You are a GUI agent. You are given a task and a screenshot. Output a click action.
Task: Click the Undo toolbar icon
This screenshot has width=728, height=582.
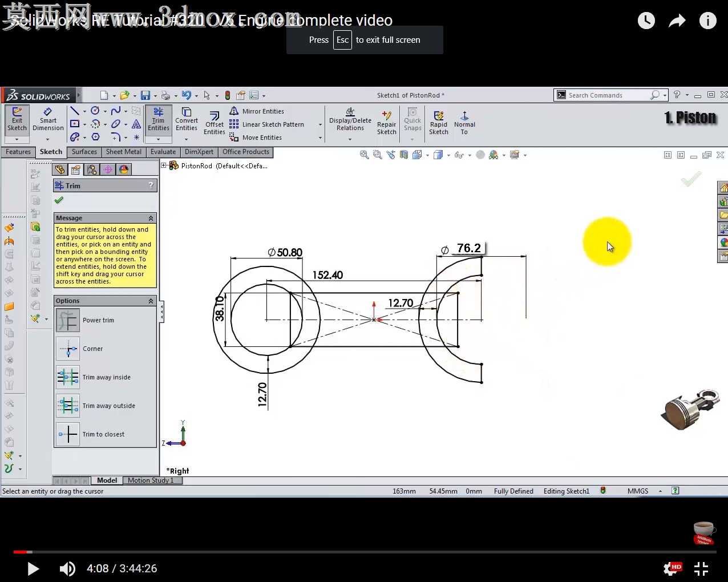point(186,95)
